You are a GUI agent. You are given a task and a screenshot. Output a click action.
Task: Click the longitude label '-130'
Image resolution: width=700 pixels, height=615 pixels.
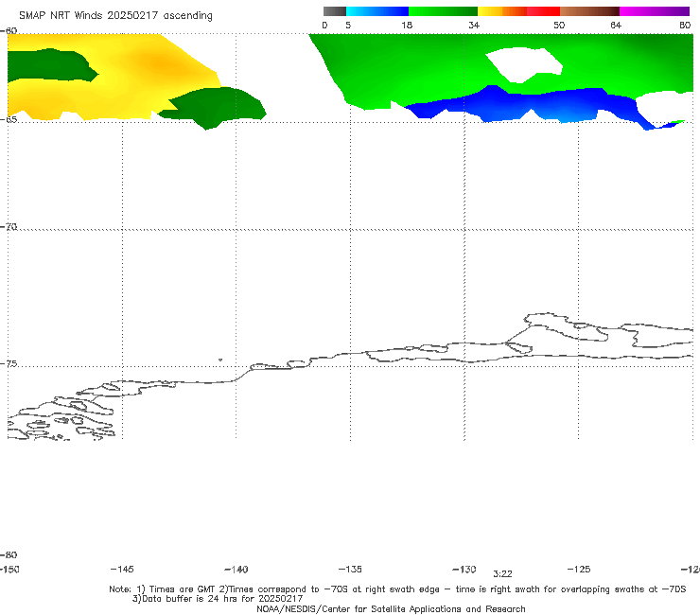pos(464,570)
